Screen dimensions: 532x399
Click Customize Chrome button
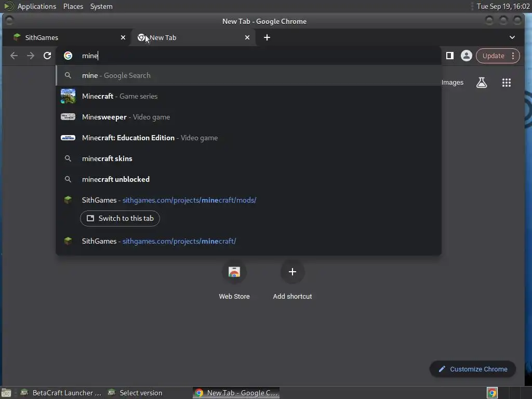[x=473, y=369]
